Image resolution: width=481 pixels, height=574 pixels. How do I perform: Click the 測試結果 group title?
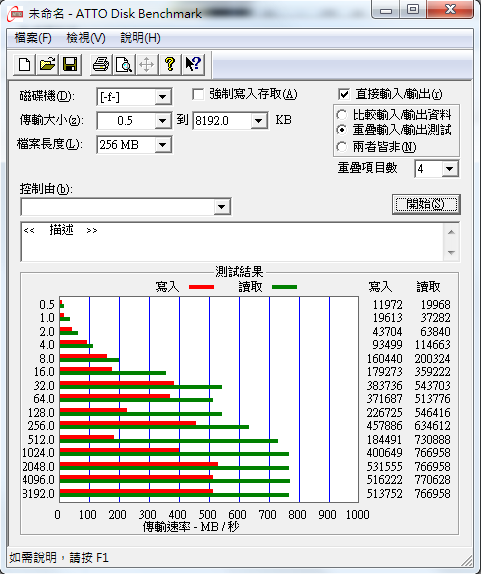coord(239,272)
